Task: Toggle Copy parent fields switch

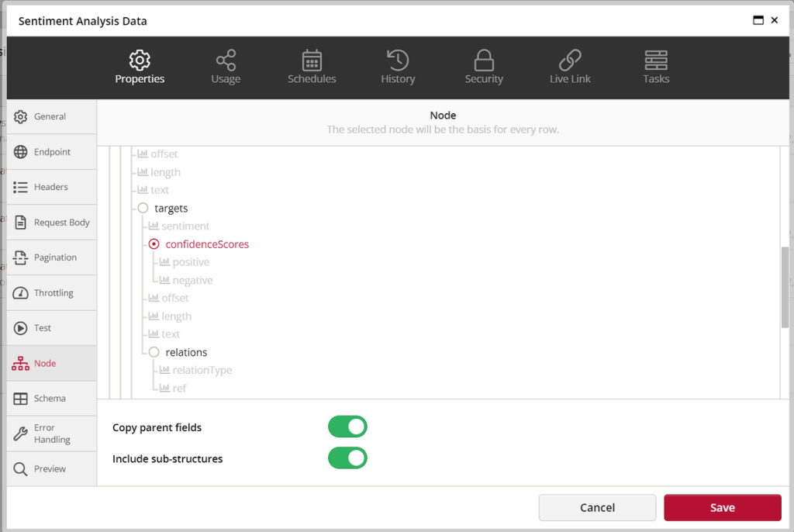Action: point(347,427)
